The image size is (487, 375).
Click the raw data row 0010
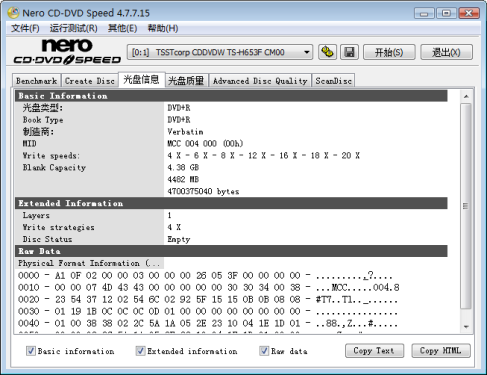tap(208, 287)
